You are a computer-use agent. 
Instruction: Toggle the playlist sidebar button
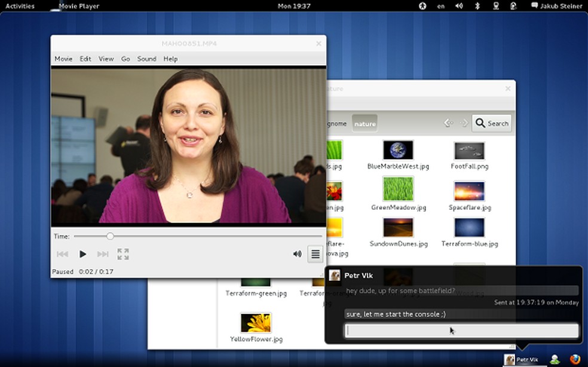pyautogui.click(x=316, y=255)
